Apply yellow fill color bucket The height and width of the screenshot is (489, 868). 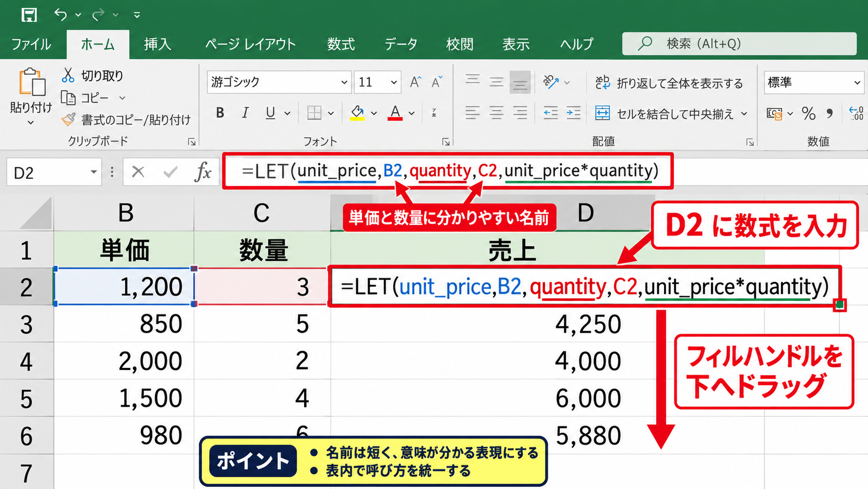357,113
